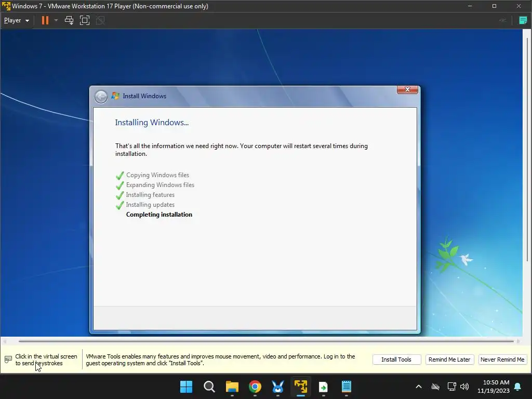This screenshot has height=399, width=532.
Task: Click the OneDrive cloud tray icon
Action: 435,387
